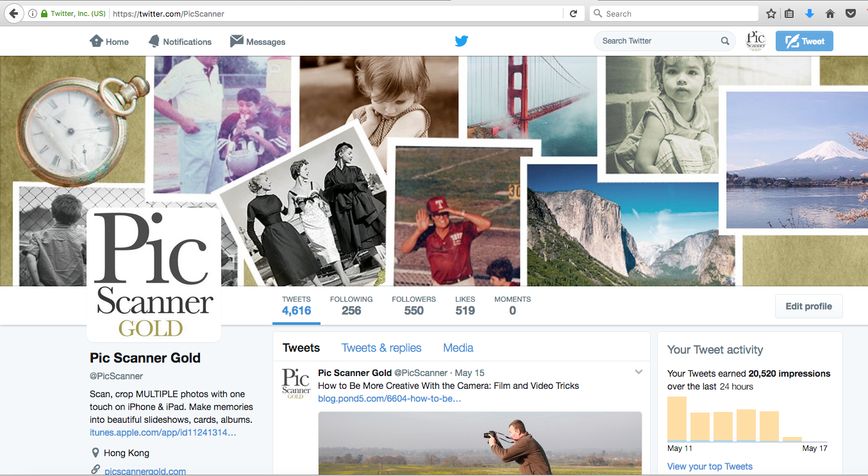868x476 pixels.
Task: Click the link chain icon beside picscannergold.com
Action: (96, 470)
